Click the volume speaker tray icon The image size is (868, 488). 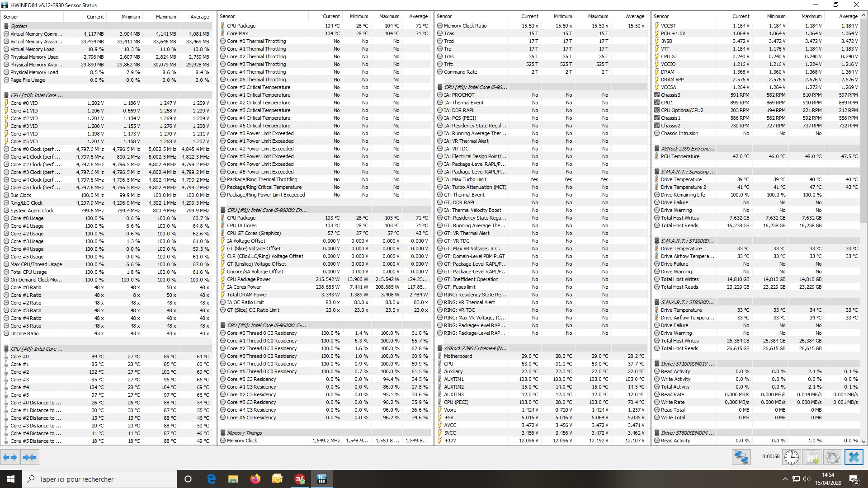[x=807, y=479]
